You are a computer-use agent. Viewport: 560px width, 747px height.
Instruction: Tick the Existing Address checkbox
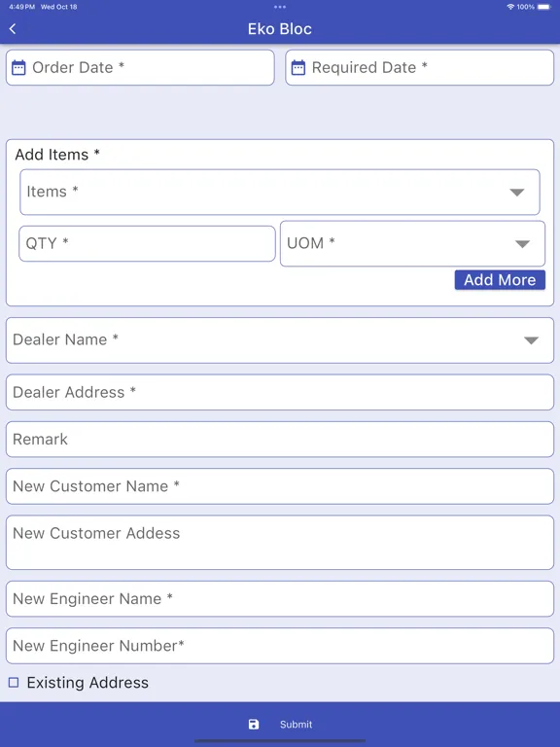[14, 682]
